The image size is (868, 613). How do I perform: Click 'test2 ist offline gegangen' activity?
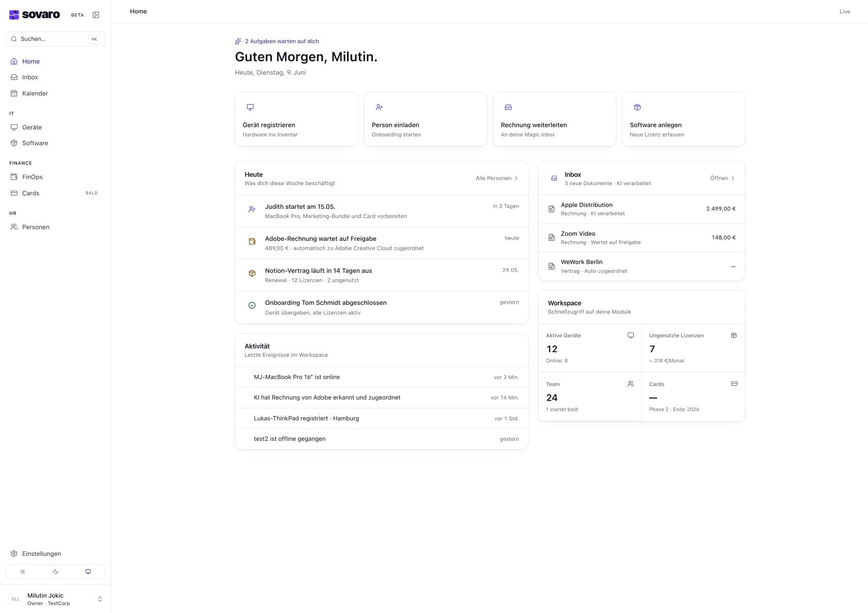coord(382,439)
